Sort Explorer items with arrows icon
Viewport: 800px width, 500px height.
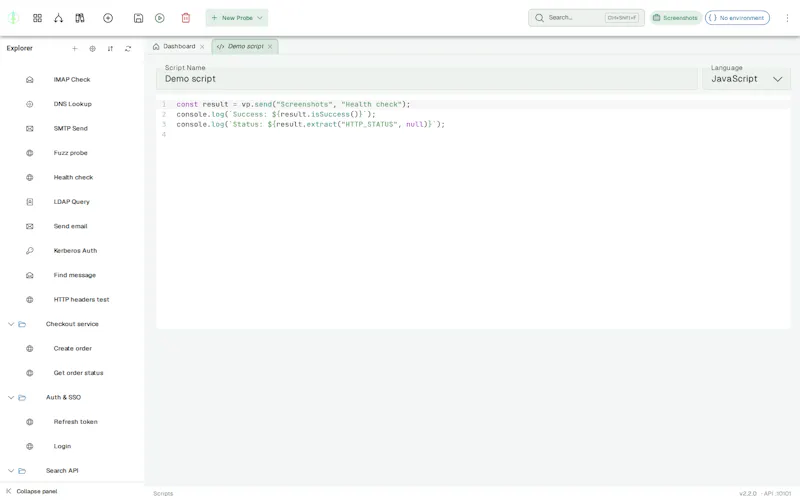pyautogui.click(x=110, y=48)
